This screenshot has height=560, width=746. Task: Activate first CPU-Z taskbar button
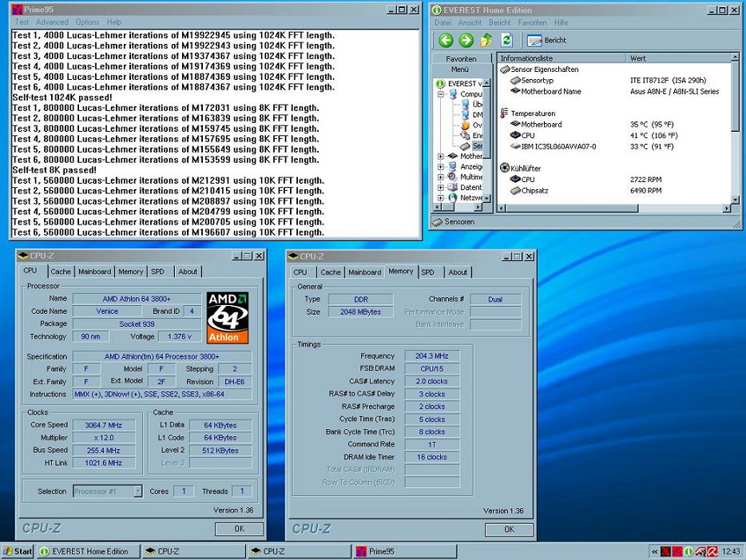[x=193, y=551]
